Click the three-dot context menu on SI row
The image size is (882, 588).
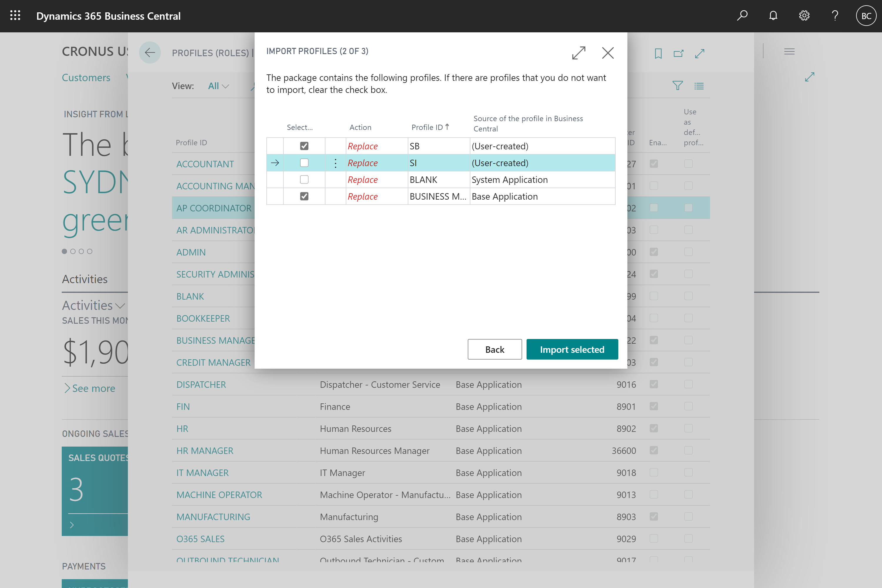coord(334,163)
